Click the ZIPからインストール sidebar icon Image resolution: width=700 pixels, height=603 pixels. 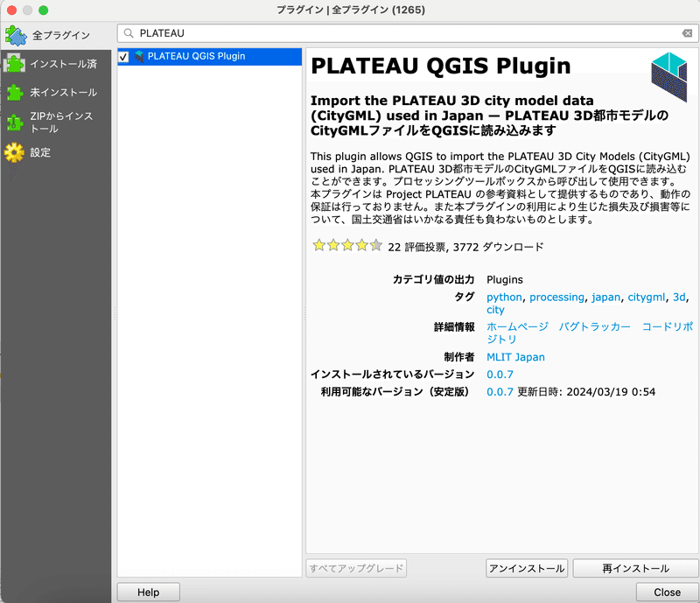tap(16, 120)
